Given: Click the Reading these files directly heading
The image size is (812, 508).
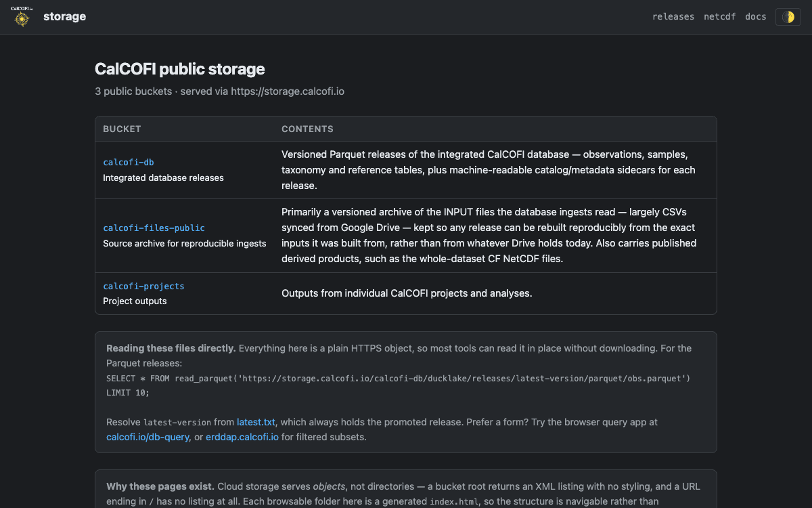Looking at the screenshot, I should coord(171,348).
